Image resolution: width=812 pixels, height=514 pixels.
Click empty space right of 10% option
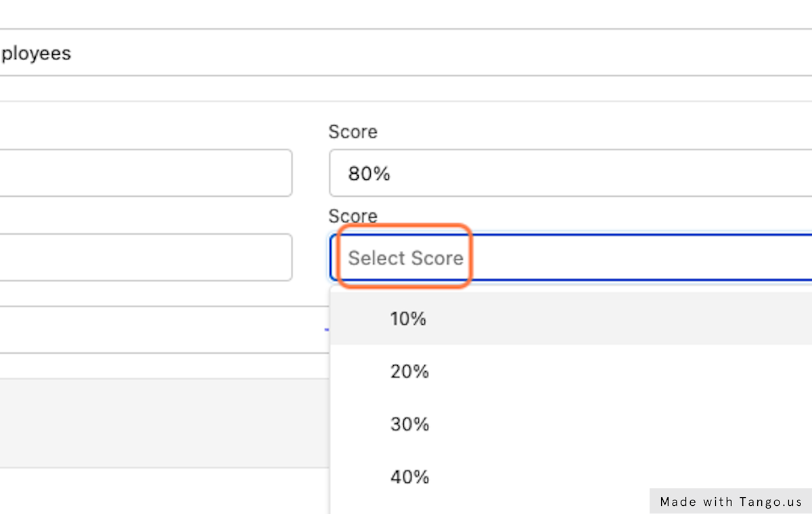609,319
